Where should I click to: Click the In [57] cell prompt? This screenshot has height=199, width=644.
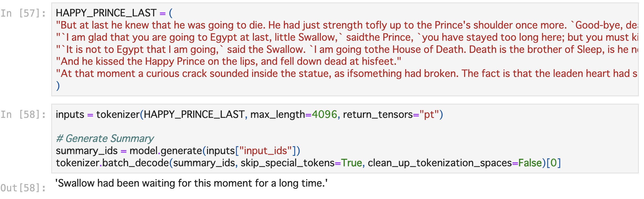click(23, 13)
